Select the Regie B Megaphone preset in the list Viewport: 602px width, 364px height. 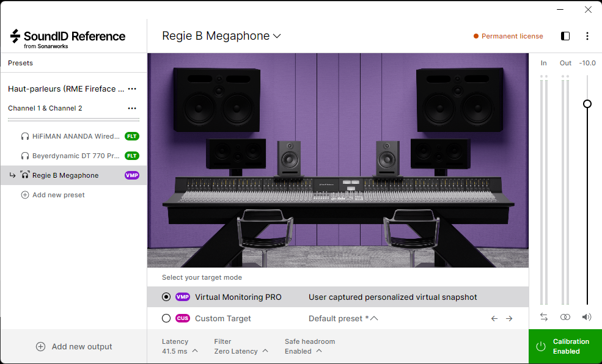point(73,175)
